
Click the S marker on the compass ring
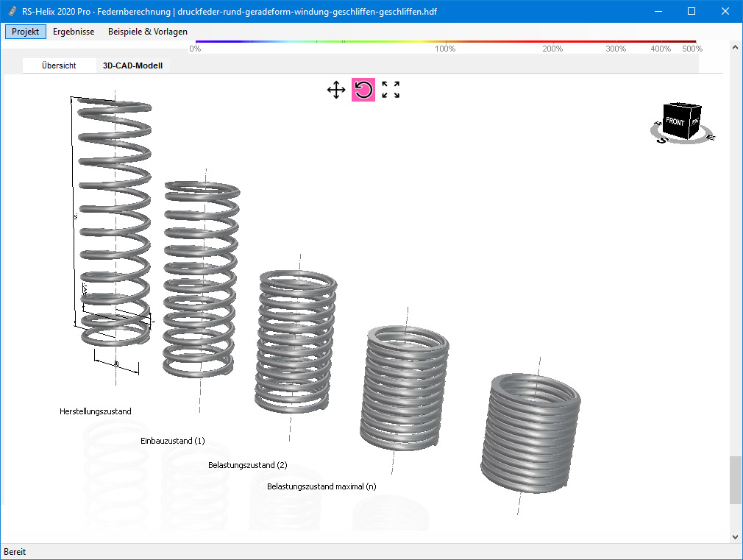click(x=662, y=140)
